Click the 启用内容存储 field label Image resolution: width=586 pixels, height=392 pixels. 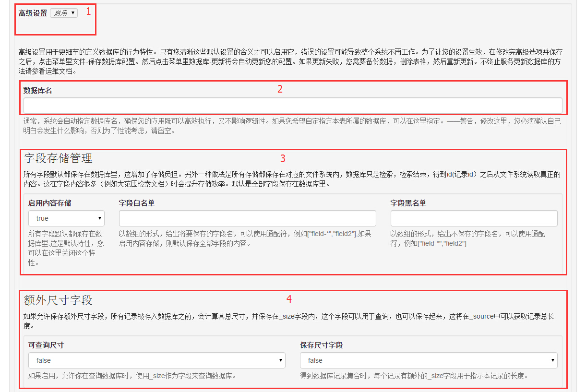[x=49, y=203]
